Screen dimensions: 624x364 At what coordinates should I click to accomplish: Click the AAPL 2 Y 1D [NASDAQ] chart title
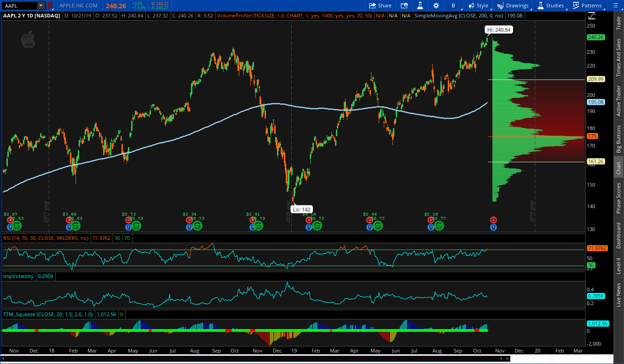pos(32,16)
